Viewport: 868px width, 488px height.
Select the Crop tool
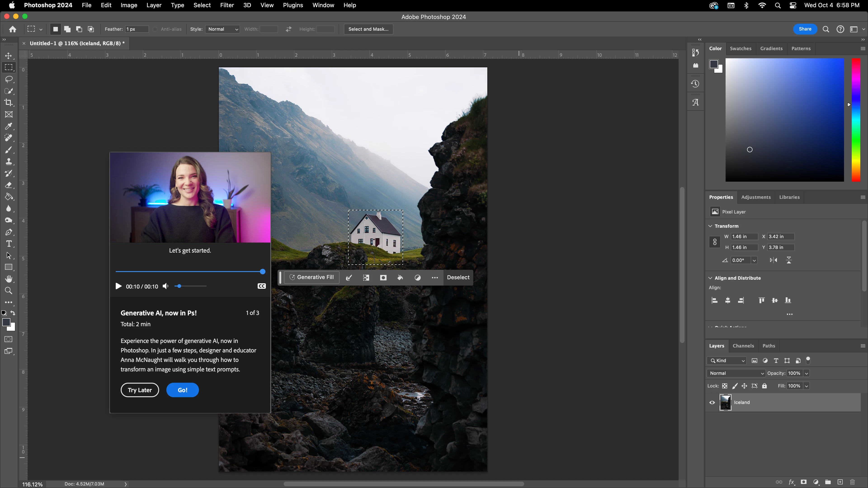[x=9, y=102]
